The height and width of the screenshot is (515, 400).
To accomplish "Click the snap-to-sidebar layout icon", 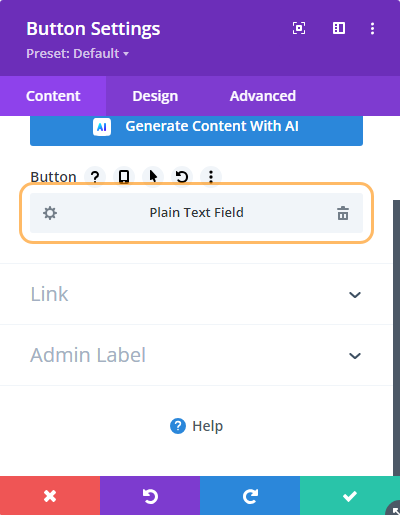I will click(339, 28).
